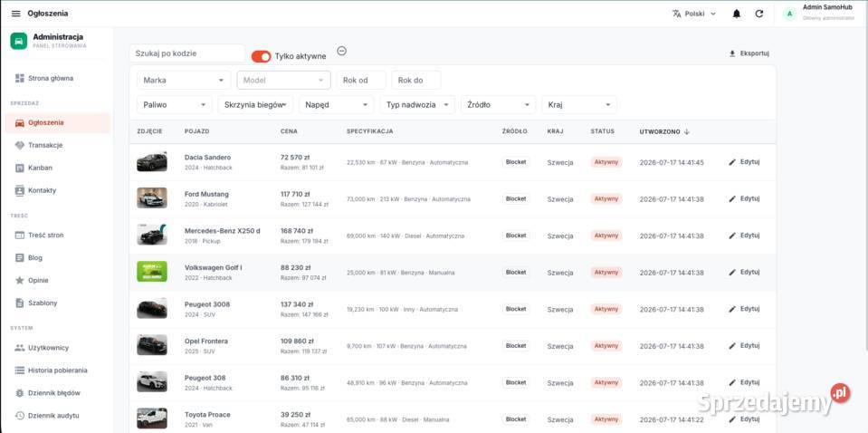Click the Admin SamoHub avatar icon
Viewport: 868px width, 433px height.
tap(789, 14)
